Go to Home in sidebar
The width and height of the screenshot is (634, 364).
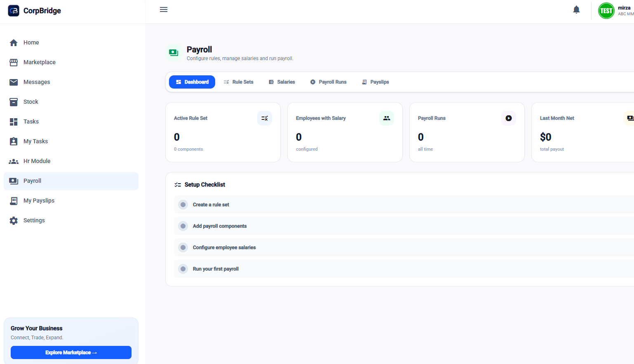pos(71,42)
